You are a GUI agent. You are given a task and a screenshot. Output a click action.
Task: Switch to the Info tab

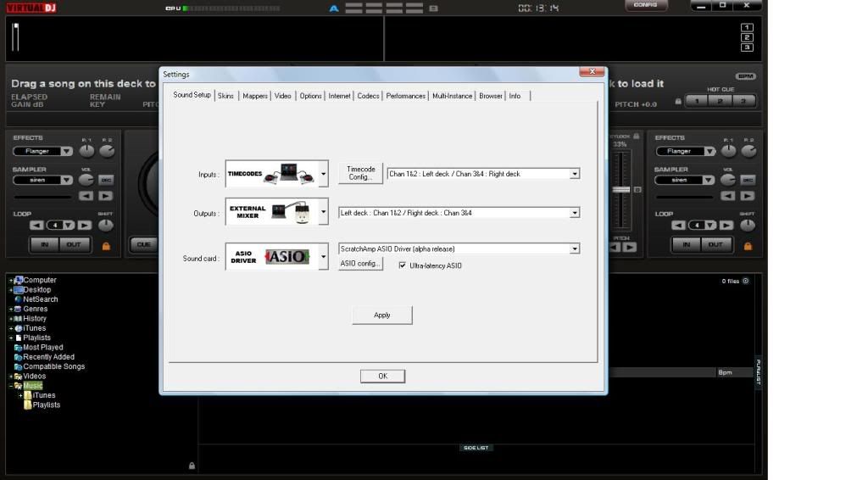coord(515,96)
